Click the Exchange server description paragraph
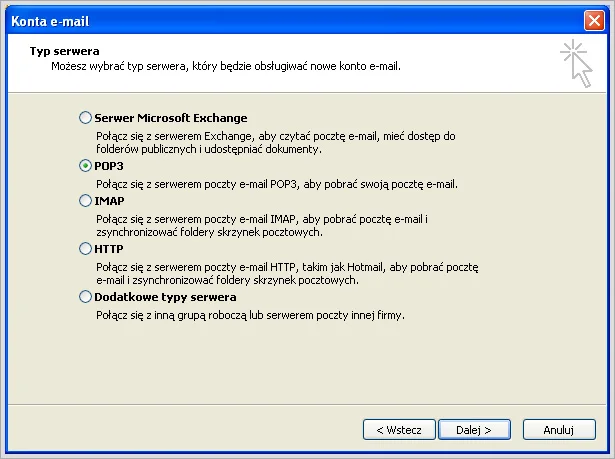615x459 pixels. 275,142
